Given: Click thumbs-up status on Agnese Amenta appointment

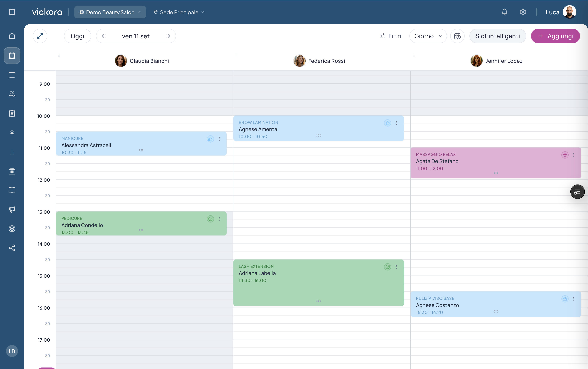Looking at the screenshot, I should 388,123.
